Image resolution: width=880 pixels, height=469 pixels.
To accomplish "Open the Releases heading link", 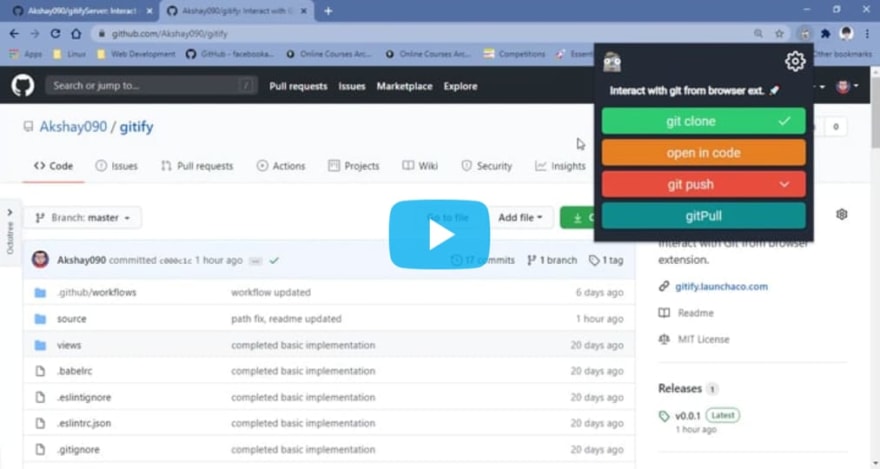I will tap(680, 388).
